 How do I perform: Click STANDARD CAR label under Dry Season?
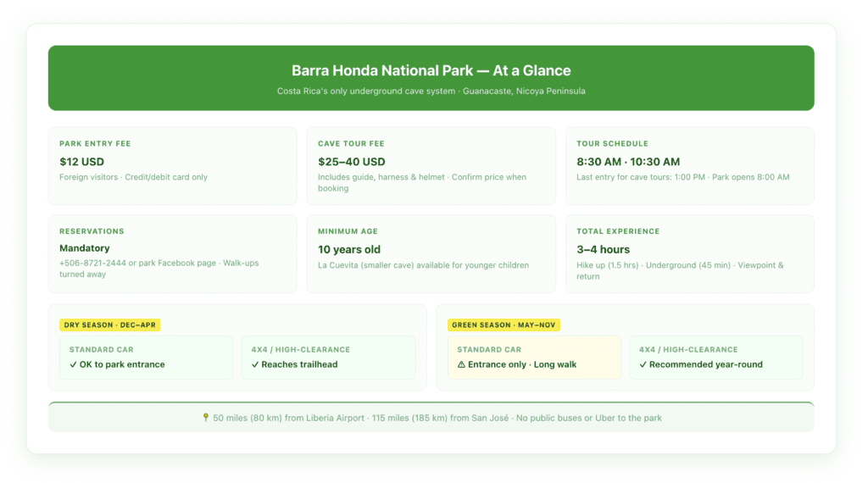[x=102, y=350]
